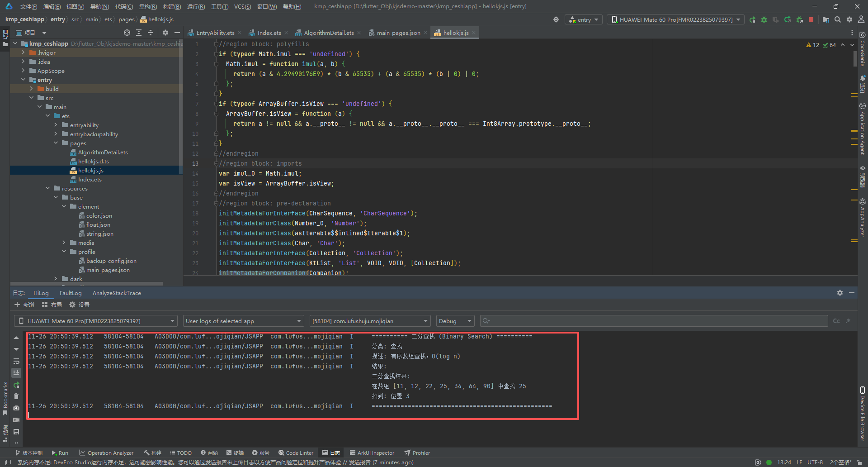Restart HiLog with green restart icon

click(16, 385)
